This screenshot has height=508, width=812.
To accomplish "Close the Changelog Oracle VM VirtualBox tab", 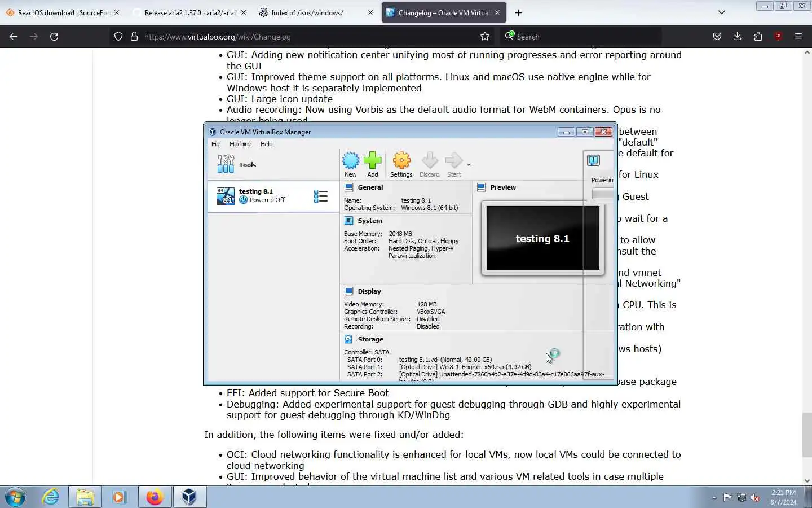I will pyautogui.click(x=497, y=12).
